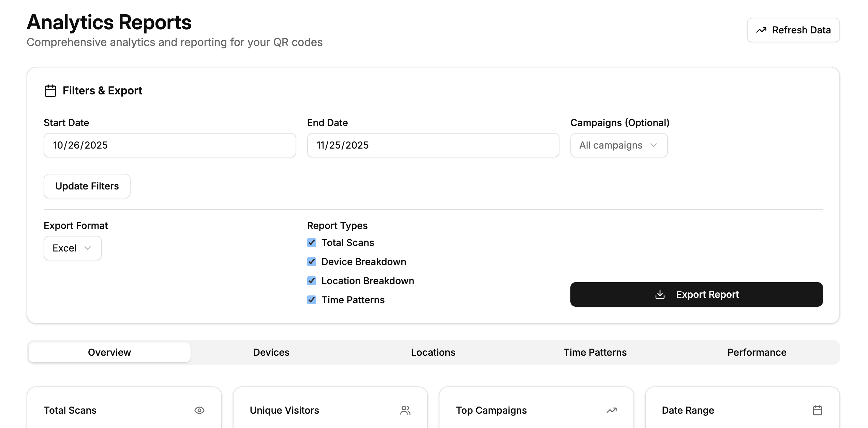The image size is (868, 428).
Task: Click the calendar icon beside Filters & Export
Action: click(50, 91)
